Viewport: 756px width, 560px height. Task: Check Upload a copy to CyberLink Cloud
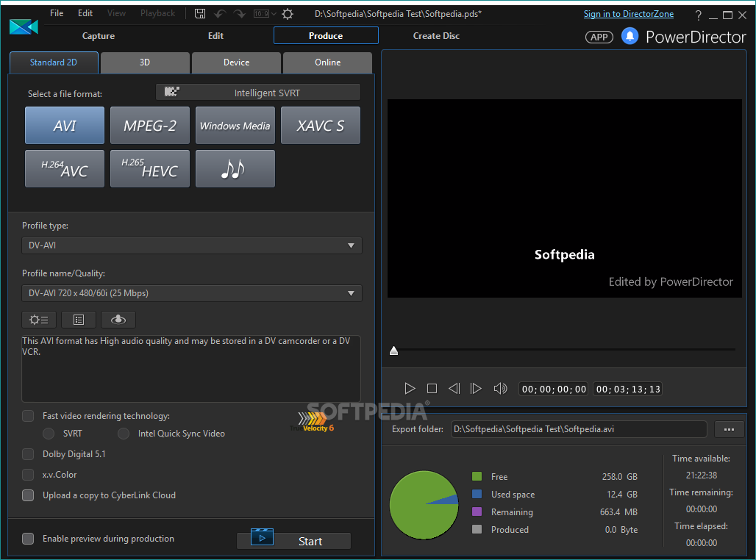[x=28, y=495]
